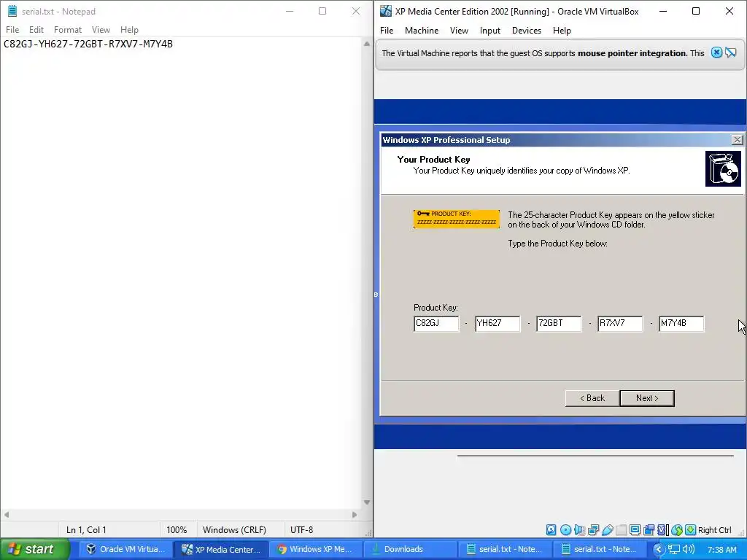Open the VirtualBox Machine menu

pos(422,31)
